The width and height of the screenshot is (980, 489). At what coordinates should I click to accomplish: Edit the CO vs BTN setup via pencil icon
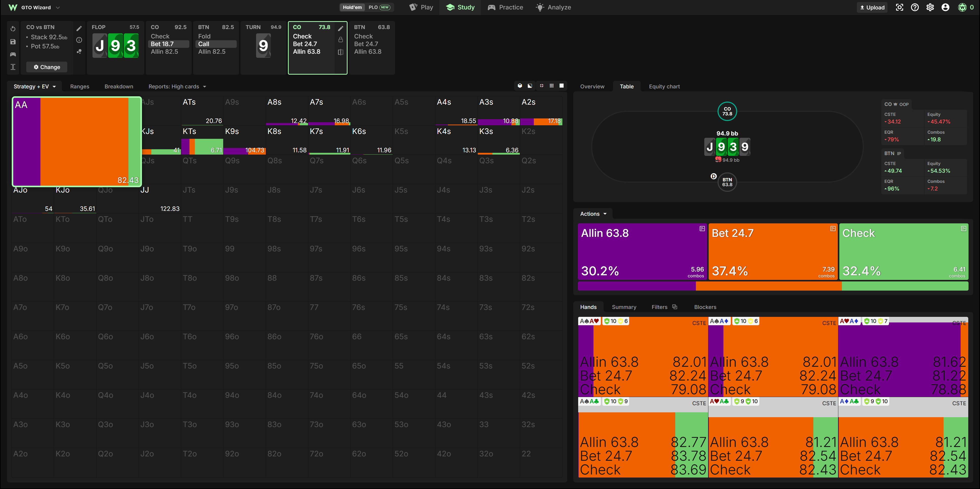[x=79, y=29]
